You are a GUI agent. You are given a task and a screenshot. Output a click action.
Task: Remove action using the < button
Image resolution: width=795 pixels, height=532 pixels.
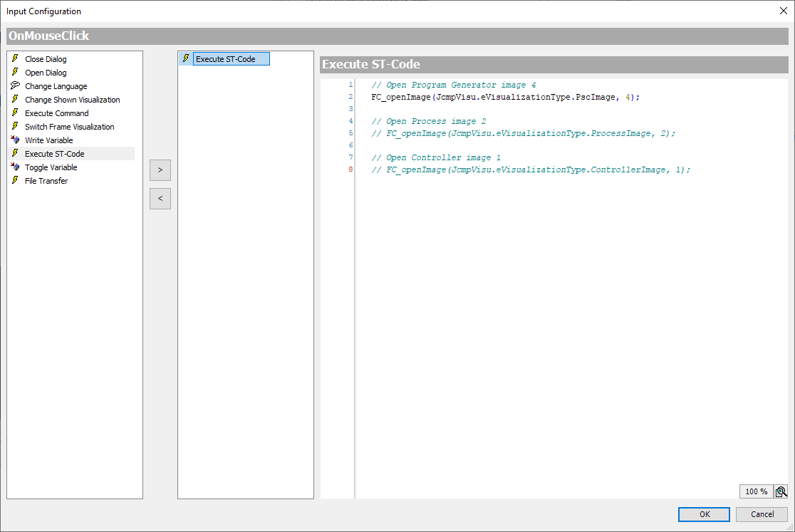pyautogui.click(x=160, y=199)
